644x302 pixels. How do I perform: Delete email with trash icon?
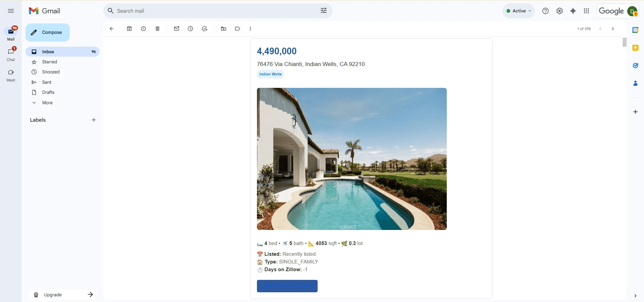tap(157, 29)
